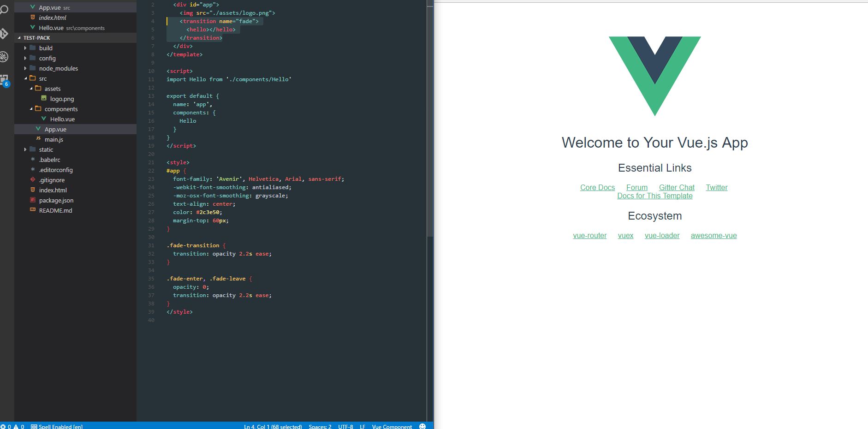This screenshot has height=429, width=868.
Task: Select logo.png image file in assets
Action: pyautogui.click(x=62, y=99)
